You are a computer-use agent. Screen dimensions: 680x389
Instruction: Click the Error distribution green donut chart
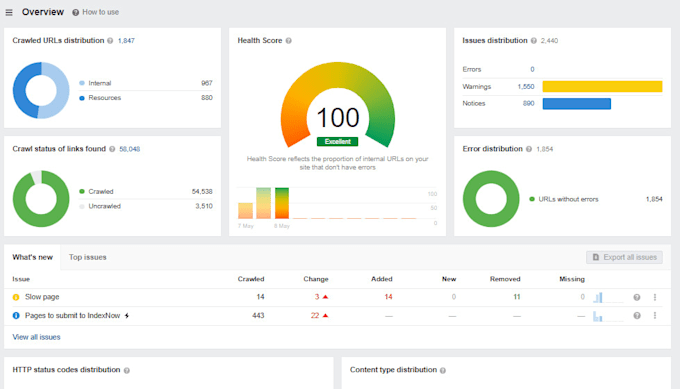491,199
